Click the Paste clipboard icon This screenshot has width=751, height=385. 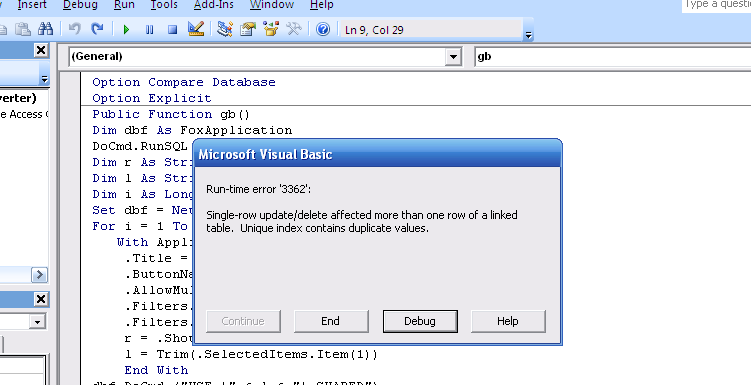pos(23,30)
